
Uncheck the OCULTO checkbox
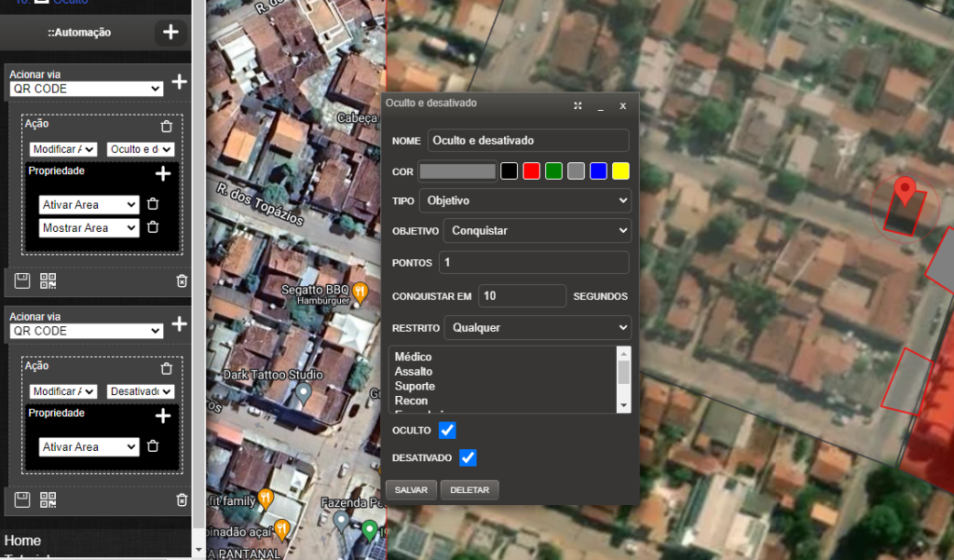click(447, 430)
